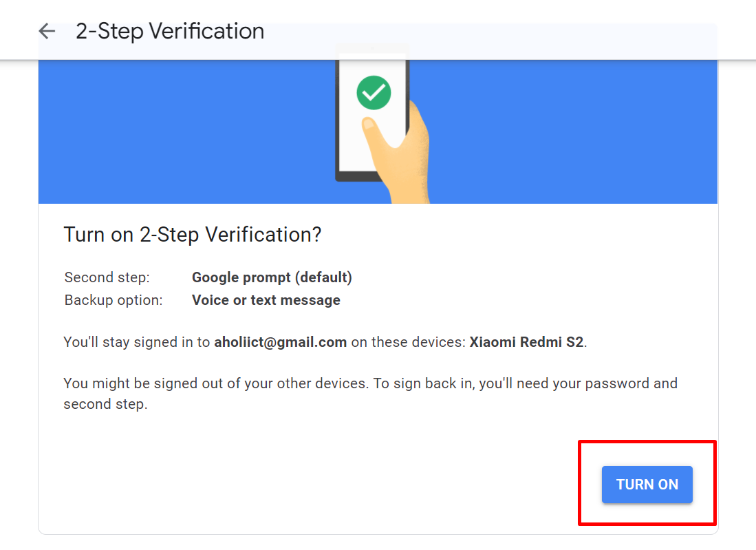
Task: Select the 'Google prompt (default)' text
Action: 272,277
